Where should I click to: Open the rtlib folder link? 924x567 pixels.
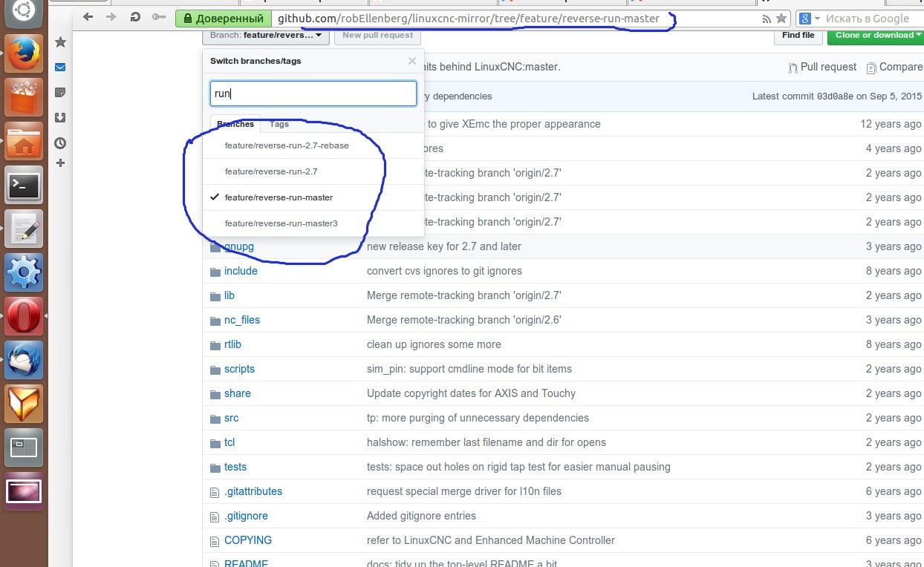(x=232, y=344)
